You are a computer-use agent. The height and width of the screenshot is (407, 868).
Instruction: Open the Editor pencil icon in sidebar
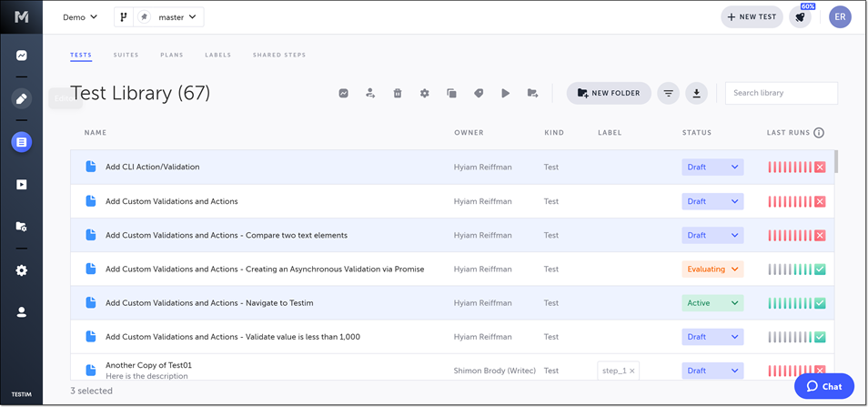tap(22, 98)
